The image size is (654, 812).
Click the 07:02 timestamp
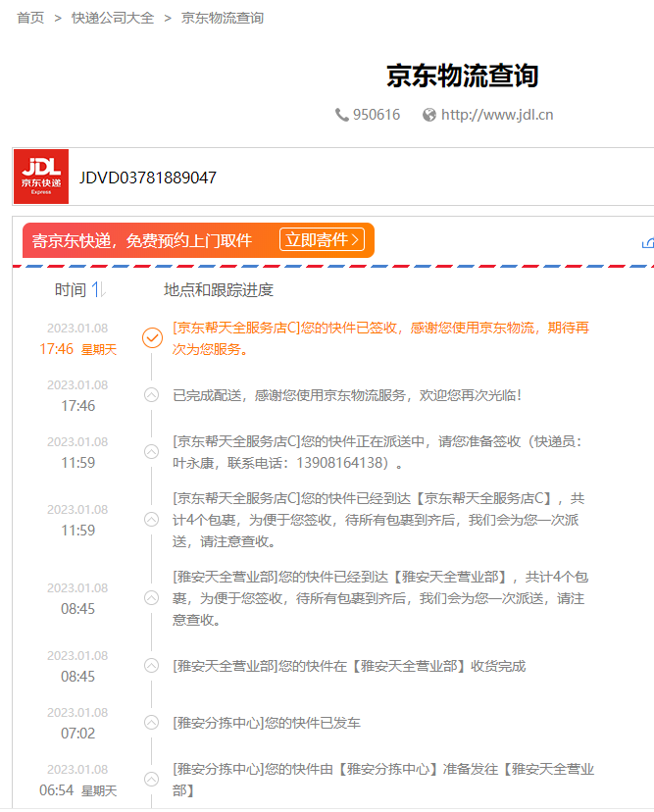click(x=78, y=734)
